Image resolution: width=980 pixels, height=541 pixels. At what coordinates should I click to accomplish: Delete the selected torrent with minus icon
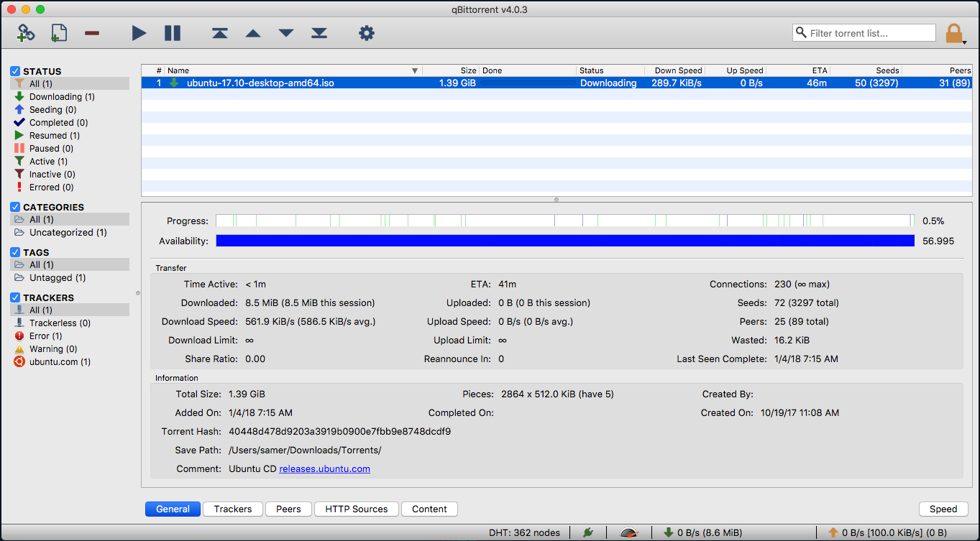coord(92,33)
